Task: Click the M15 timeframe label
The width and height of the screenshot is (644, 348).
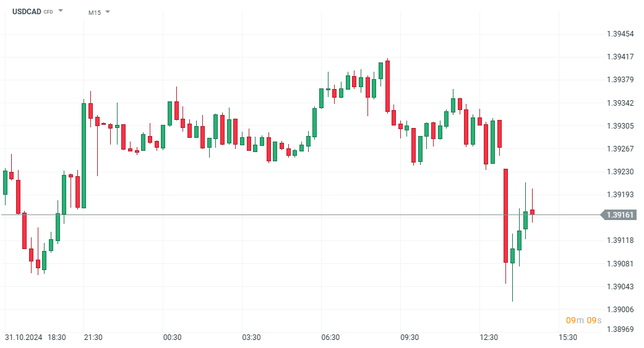Action: [x=95, y=12]
